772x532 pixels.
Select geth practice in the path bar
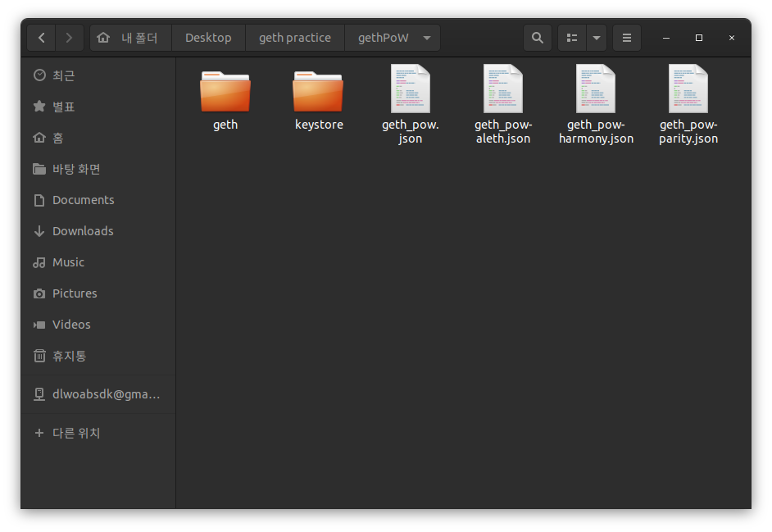pos(295,38)
